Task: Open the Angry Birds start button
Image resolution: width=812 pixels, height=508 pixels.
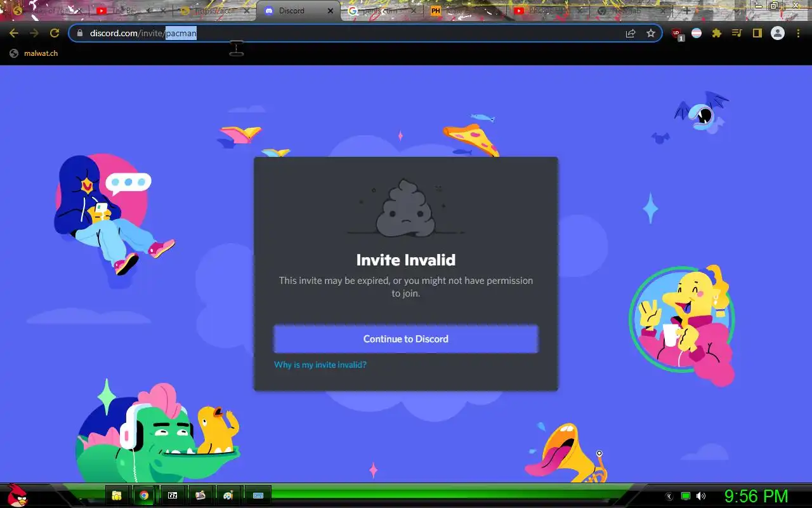Action: 17,495
